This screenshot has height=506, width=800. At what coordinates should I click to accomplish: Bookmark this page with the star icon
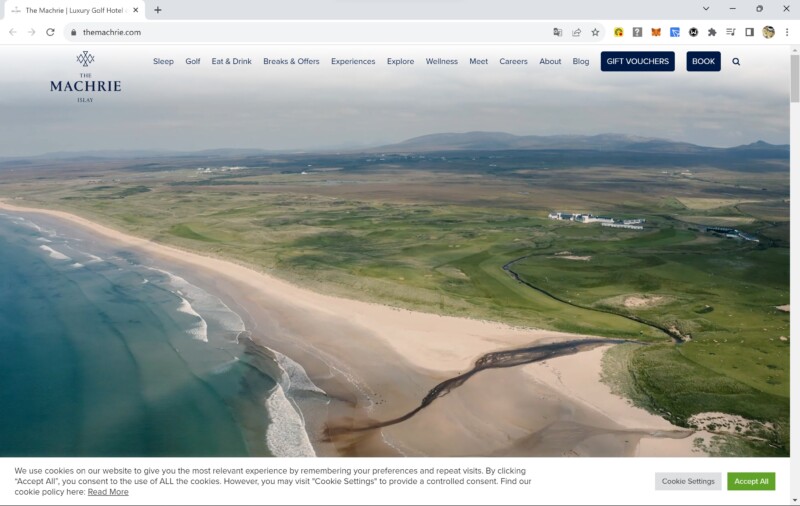pyautogui.click(x=595, y=32)
